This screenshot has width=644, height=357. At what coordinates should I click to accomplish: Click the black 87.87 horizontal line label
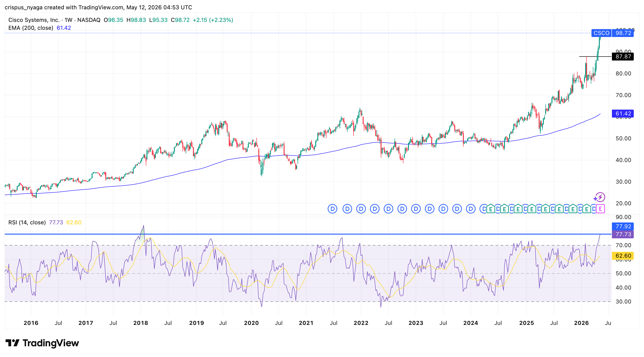623,57
